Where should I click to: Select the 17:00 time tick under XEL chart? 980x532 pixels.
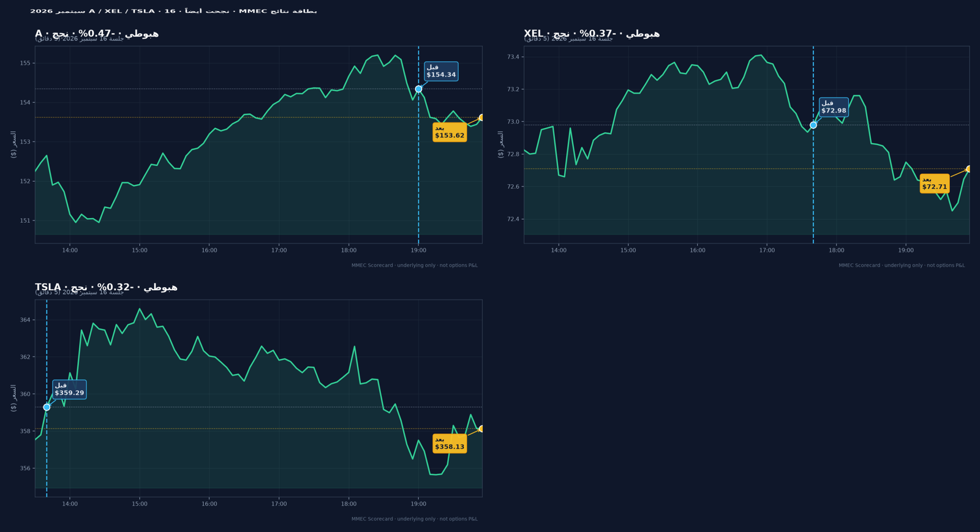coord(767,250)
